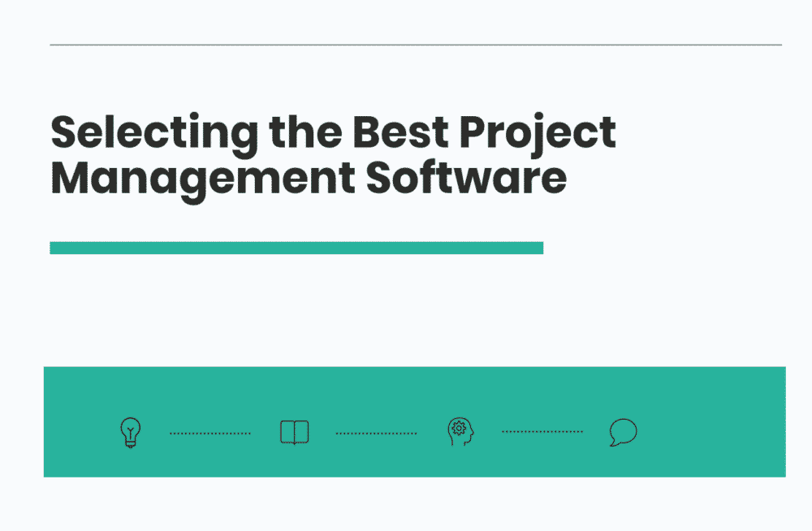Select the right page of the book icon
Image resolution: width=812 pixels, height=531 pixels.
pyautogui.click(x=302, y=432)
